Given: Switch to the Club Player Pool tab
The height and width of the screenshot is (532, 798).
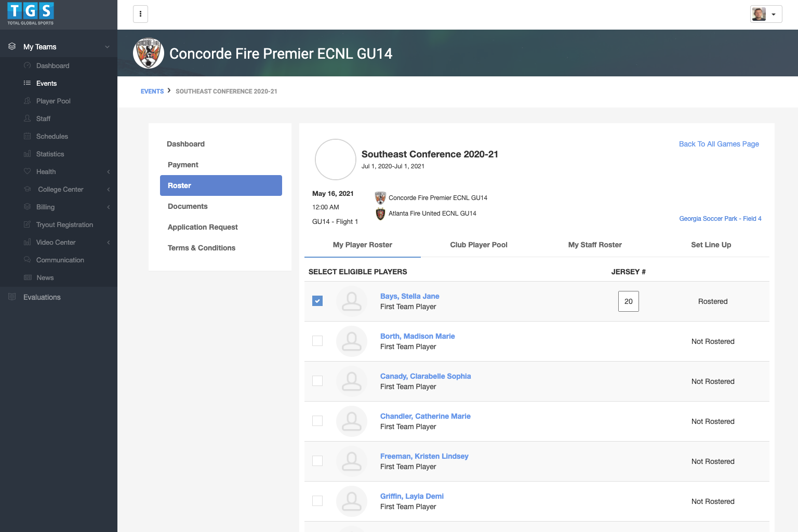Looking at the screenshot, I should click(478, 245).
